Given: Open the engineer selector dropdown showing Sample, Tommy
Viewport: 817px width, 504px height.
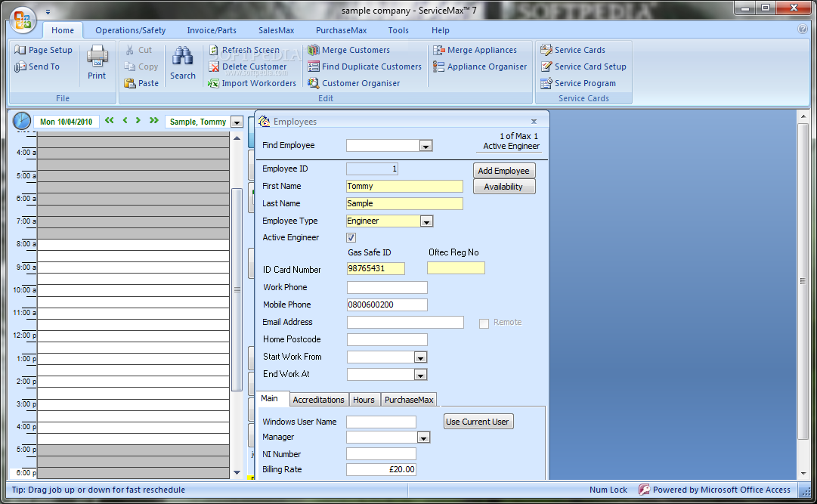Looking at the screenshot, I should tap(237, 122).
